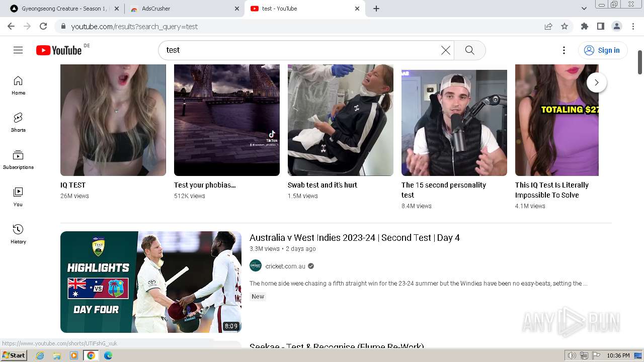The height and width of the screenshot is (362, 644).
Task: Click the magnifier search button
Action: point(470,50)
